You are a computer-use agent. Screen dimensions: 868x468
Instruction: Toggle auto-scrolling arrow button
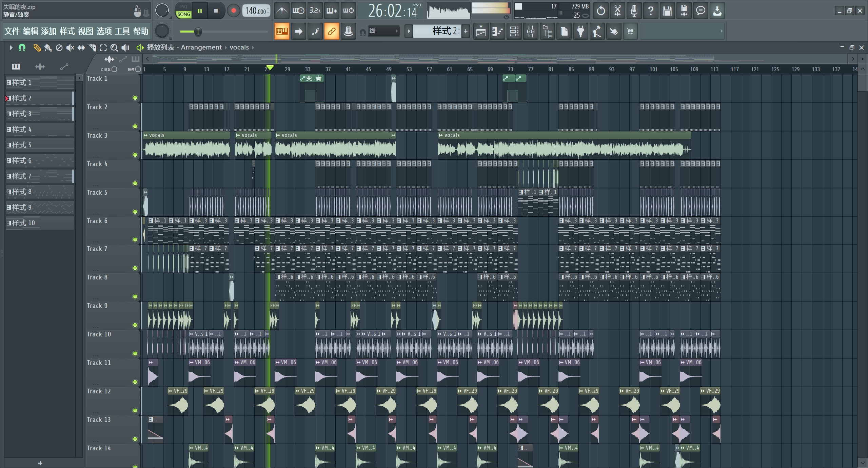pyautogui.click(x=298, y=32)
